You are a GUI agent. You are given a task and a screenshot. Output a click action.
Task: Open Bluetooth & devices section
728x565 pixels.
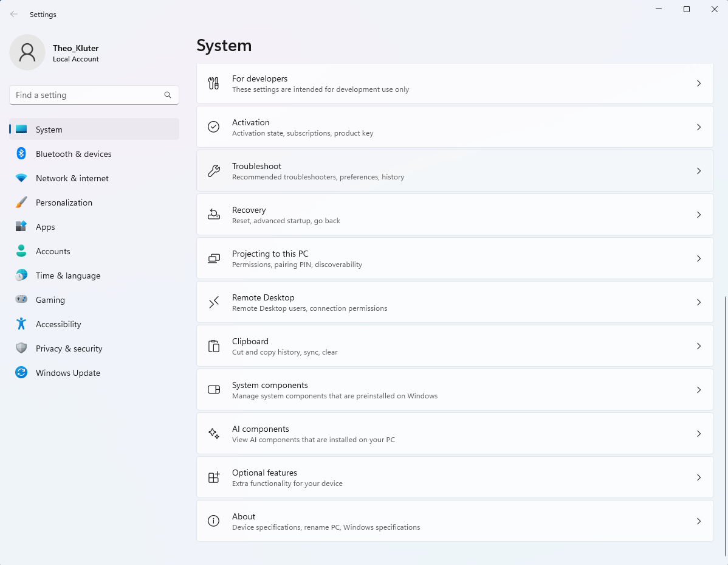(x=94, y=154)
